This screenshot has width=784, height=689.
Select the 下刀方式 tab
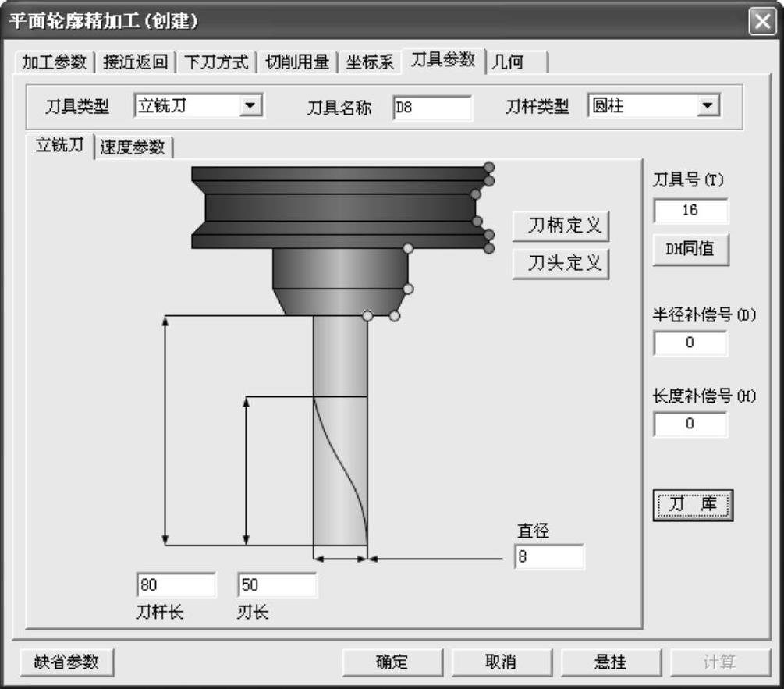tap(216, 62)
